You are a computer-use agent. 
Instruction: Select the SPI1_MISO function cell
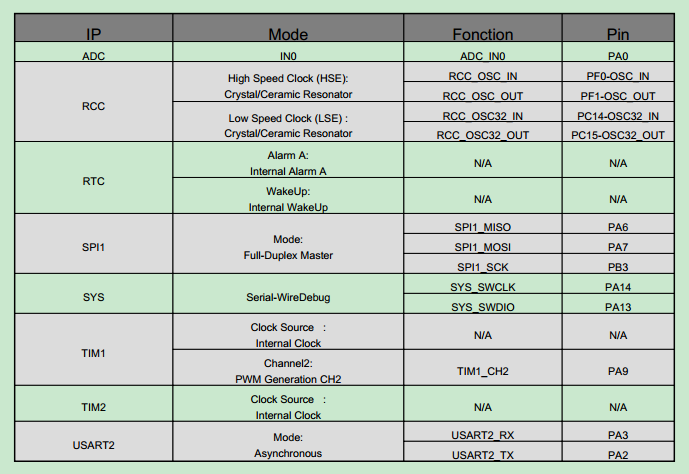pos(483,224)
